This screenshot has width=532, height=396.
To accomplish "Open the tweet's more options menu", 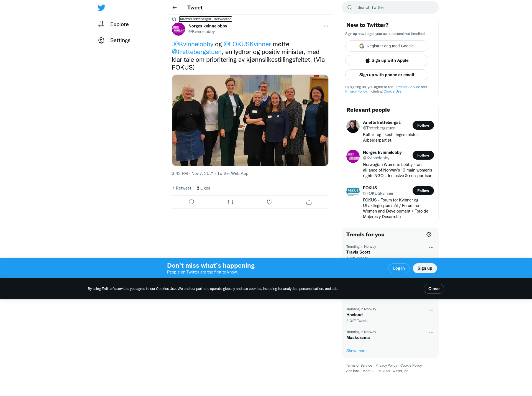I will (x=326, y=26).
